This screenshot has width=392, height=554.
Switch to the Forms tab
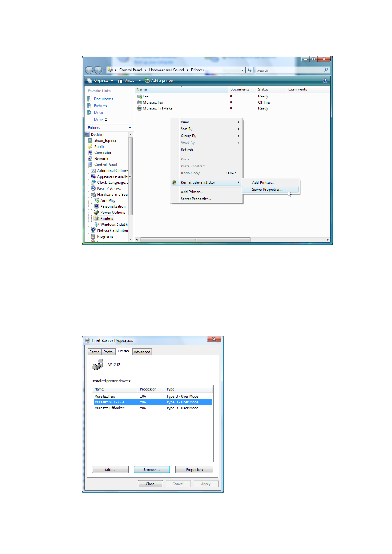[95, 352]
